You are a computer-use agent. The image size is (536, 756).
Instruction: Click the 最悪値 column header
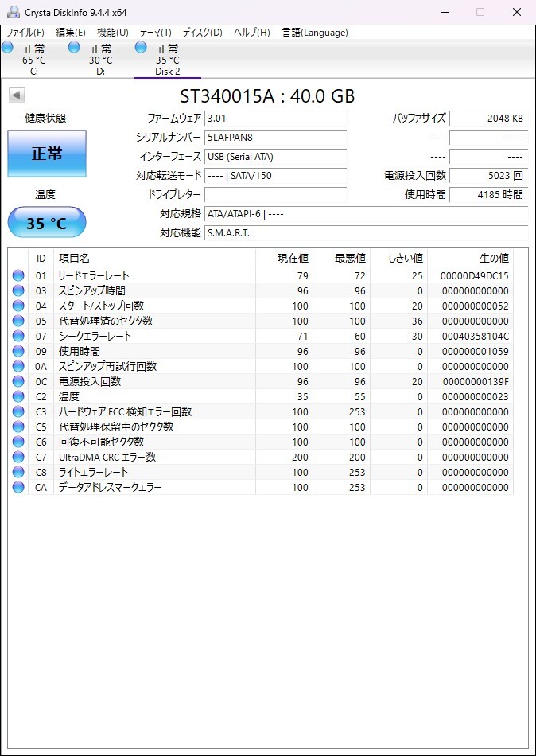[341, 259]
